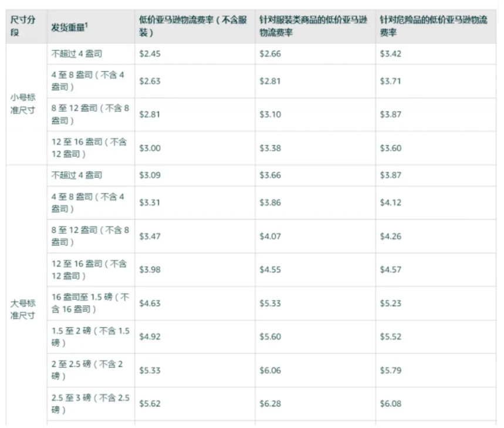504x428 pixels.
Task: Click the 小号标准尺寸 size tier cell
Action: click(x=23, y=104)
